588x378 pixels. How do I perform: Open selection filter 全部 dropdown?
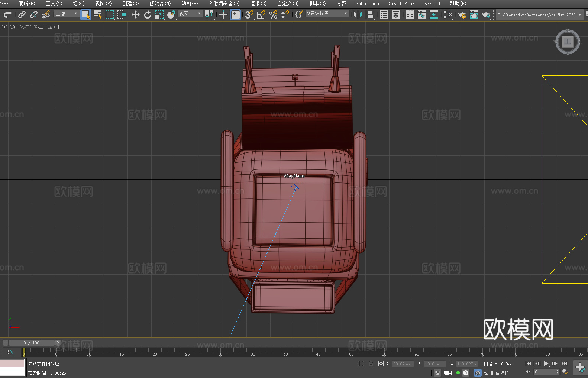(67, 13)
